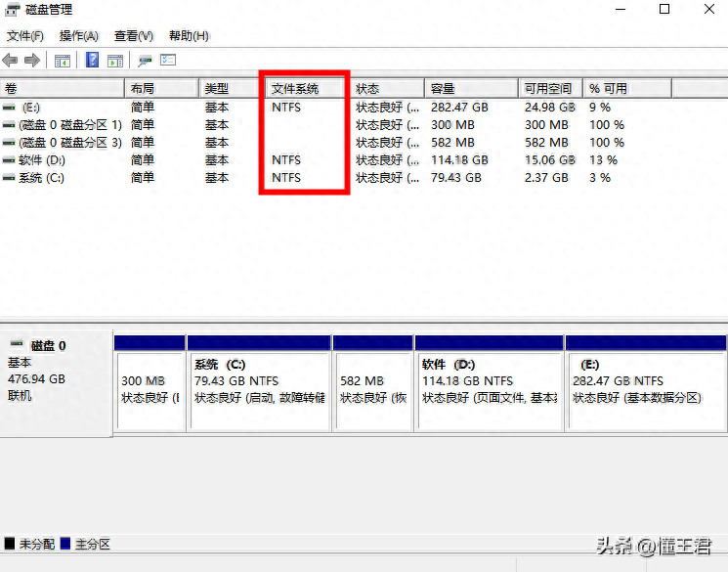Sort by the 文件系统 column header
Image resolution: width=728 pixels, height=572 pixels.
307,88
